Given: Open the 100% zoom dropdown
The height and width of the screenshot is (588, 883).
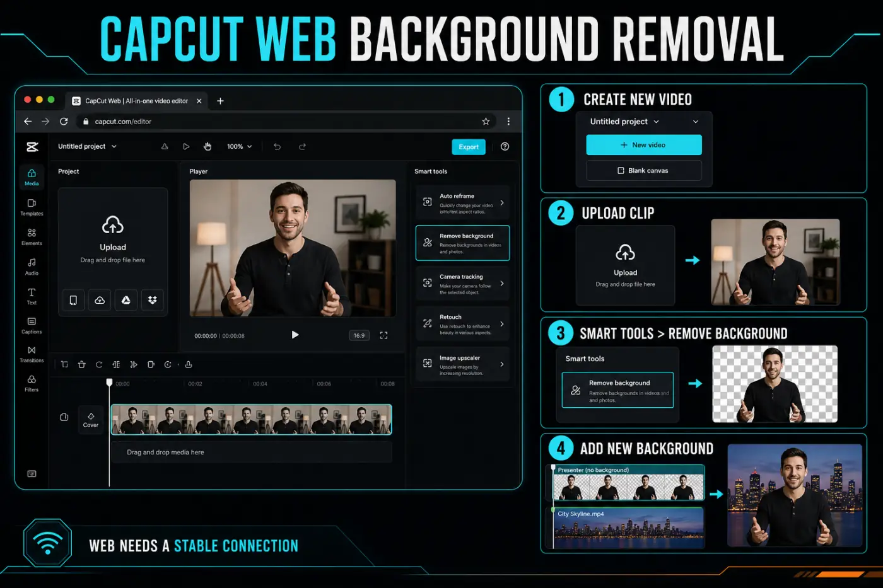Looking at the screenshot, I should [x=240, y=146].
